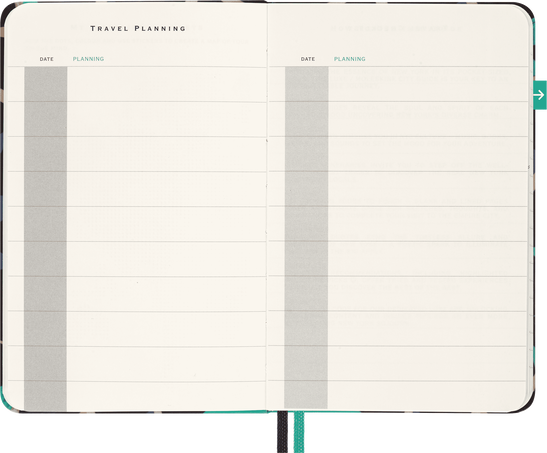Click the white arrow inside the teal tab
The height and width of the screenshot is (453, 547).
click(x=539, y=95)
